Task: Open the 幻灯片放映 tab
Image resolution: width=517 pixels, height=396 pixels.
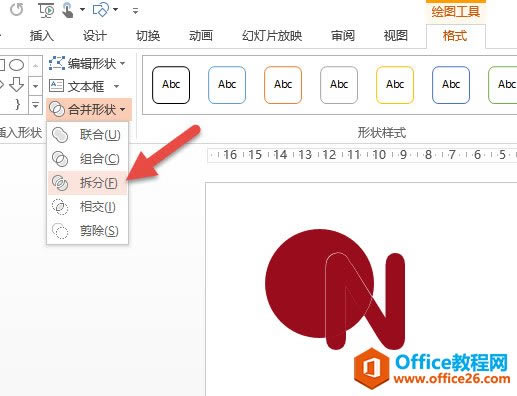Action: tap(272, 35)
